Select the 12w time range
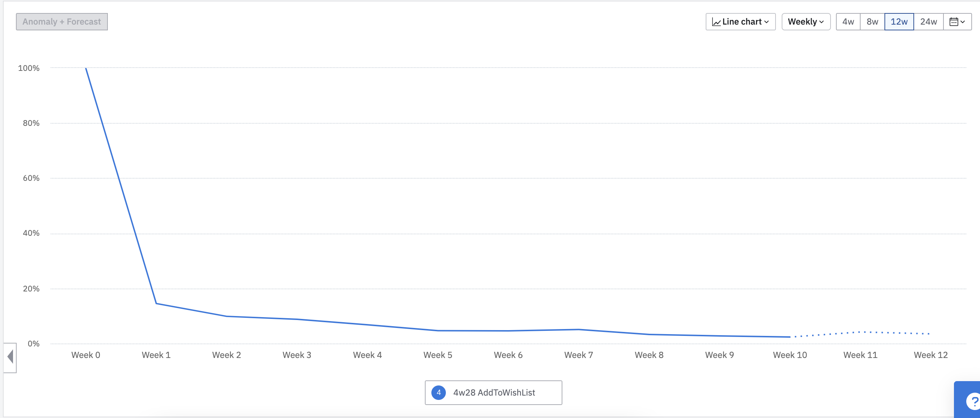 [x=899, y=22]
